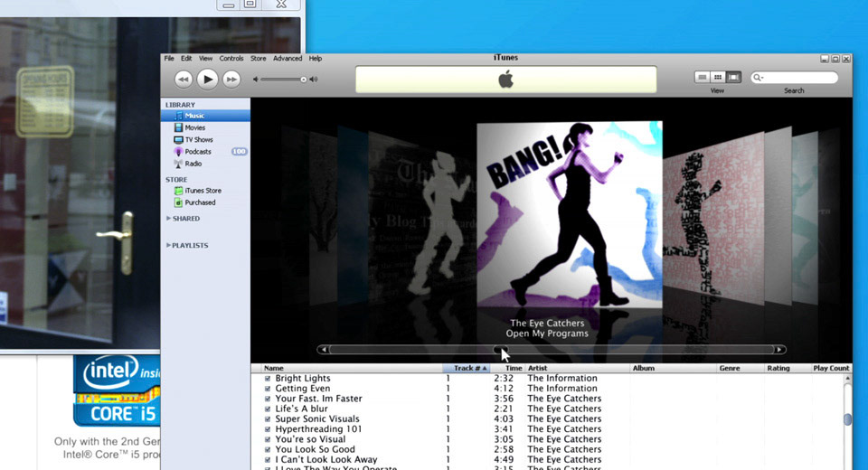The width and height of the screenshot is (868, 470).
Task: Expand the PLAYLISTS section
Action: (x=169, y=245)
